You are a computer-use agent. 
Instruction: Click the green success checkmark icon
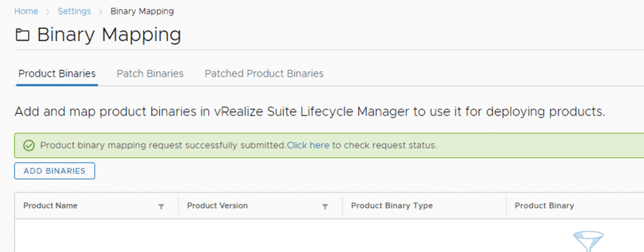(x=28, y=146)
